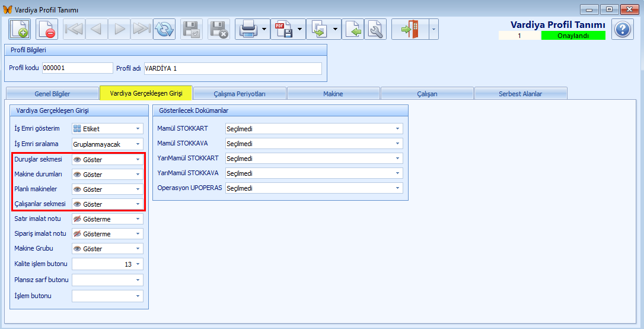Click the exit door icon
Screen dimensions: 644x329
[410, 29]
